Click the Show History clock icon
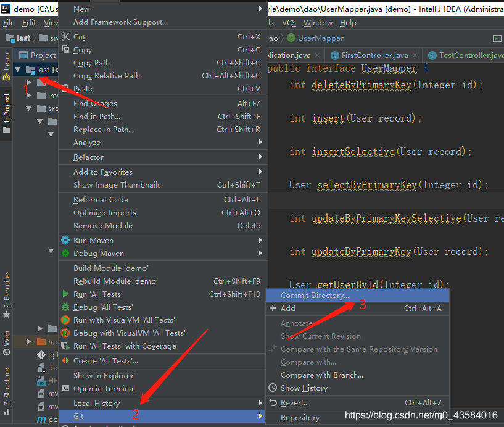 (273, 388)
